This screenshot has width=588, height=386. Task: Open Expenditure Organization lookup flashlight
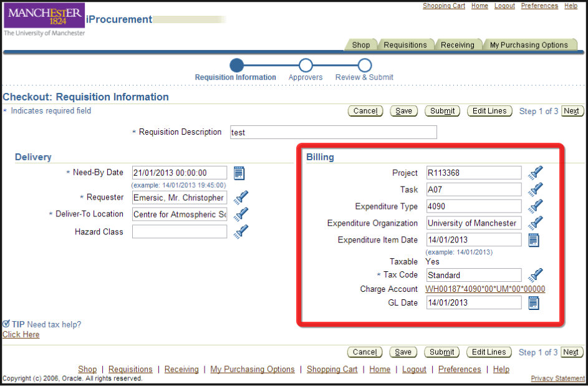[x=536, y=223]
